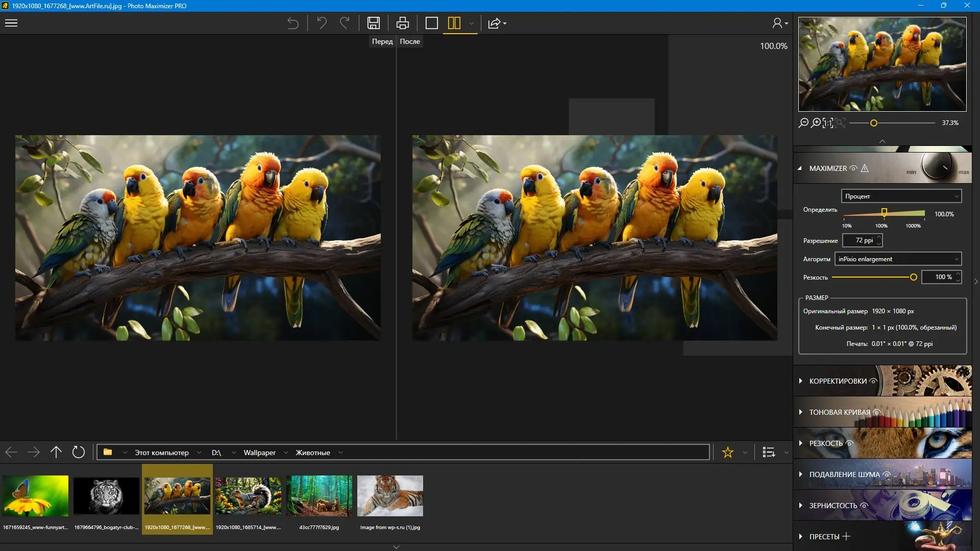Image resolution: width=980 pixels, height=551 pixels.
Task: Click the zoom out magnifier icon
Action: point(804,123)
